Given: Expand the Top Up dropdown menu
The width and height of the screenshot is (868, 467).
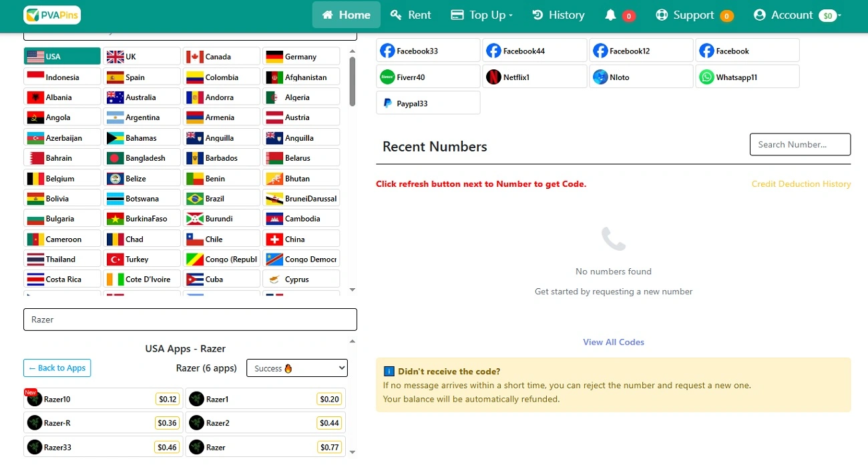Looking at the screenshot, I should [x=482, y=15].
